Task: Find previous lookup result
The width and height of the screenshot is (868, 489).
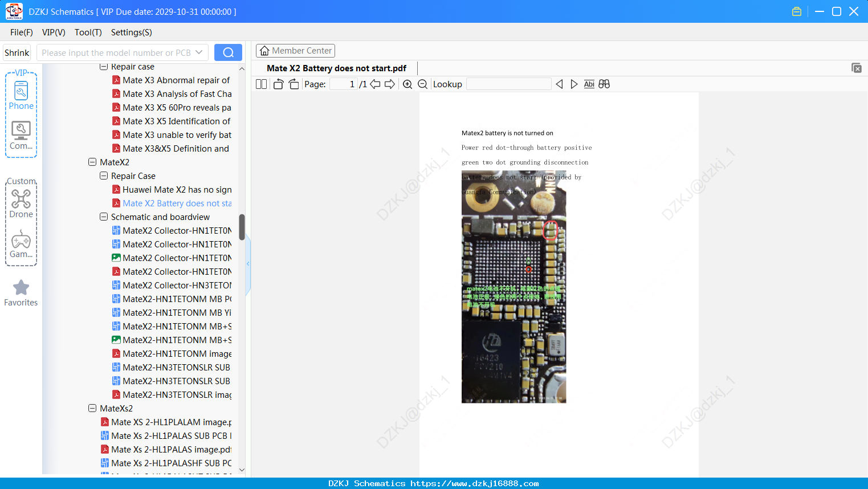Action: pyautogui.click(x=559, y=84)
